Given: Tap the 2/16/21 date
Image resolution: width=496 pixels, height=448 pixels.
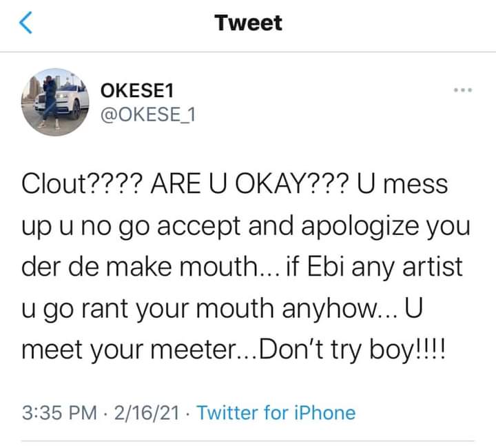Looking at the screenshot, I should coord(147,413).
